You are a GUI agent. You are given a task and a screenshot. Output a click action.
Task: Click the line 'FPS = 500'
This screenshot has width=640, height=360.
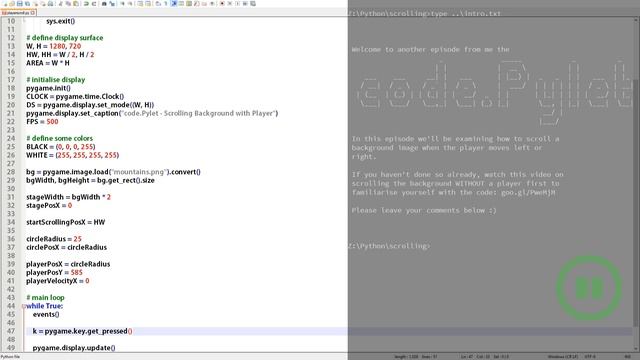pos(42,122)
